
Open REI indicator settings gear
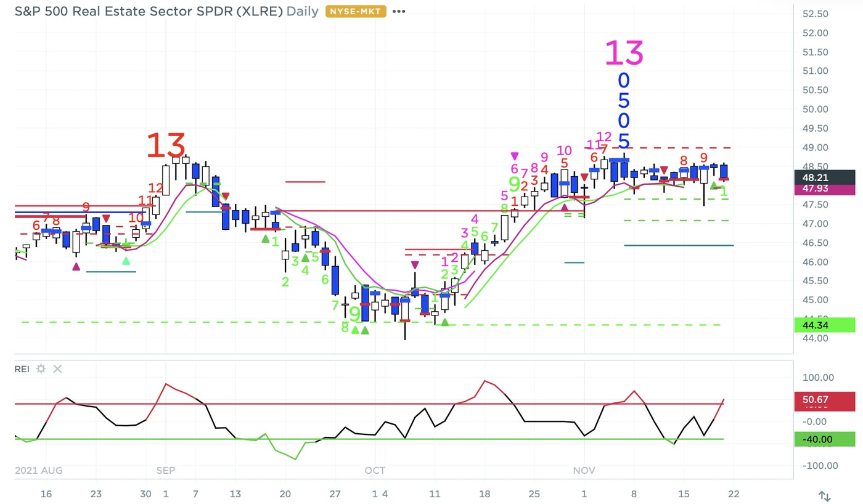point(41,369)
